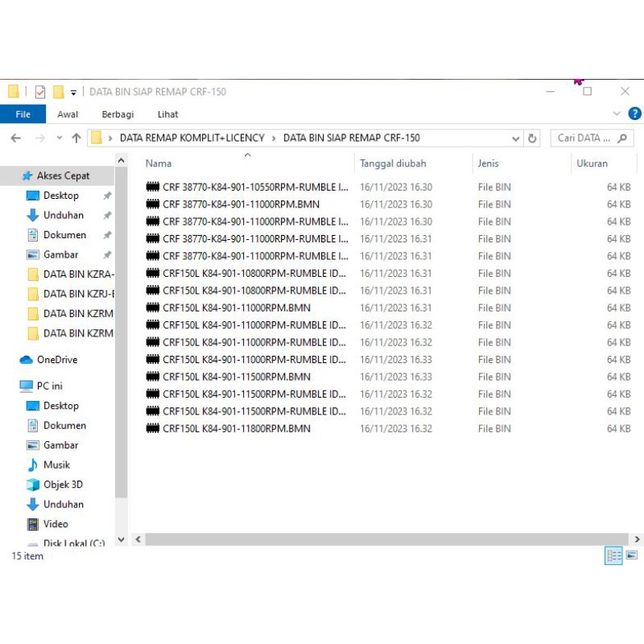Viewport: 644px width, 644px height.
Task: Click DATA REMAP KOMPLIT+LICENCY breadcrumb
Action: point(192,138)
